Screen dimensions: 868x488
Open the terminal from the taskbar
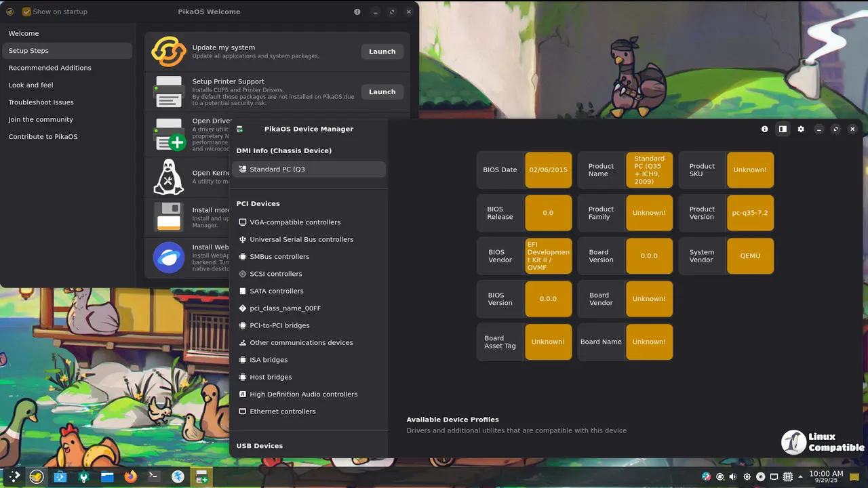(x=154, y=476)
